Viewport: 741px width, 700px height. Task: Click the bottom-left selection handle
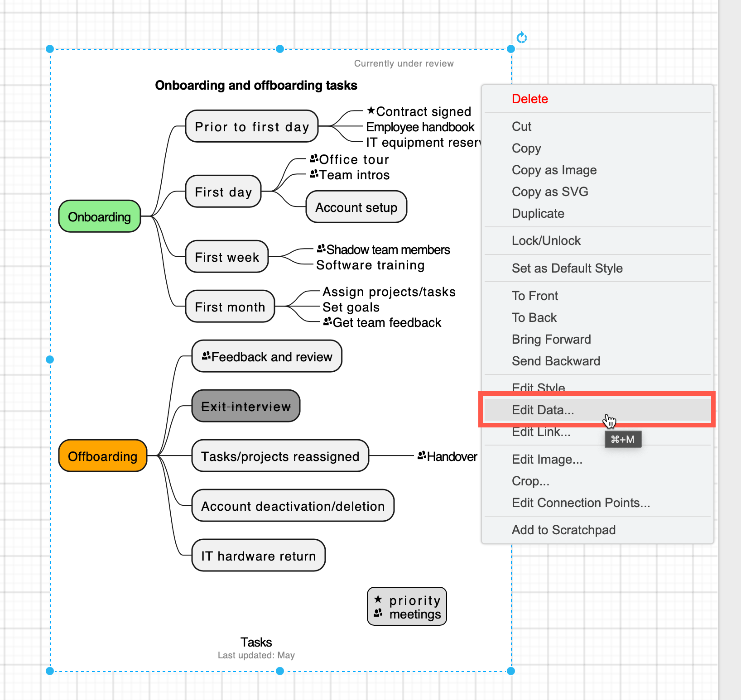point(50,671)
